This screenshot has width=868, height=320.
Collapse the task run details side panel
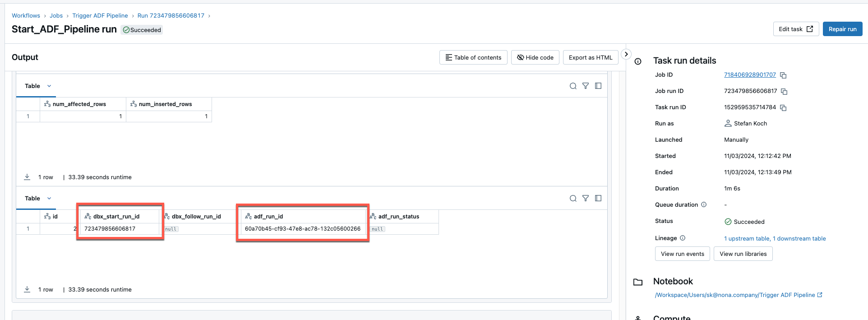tap(626, 54)
